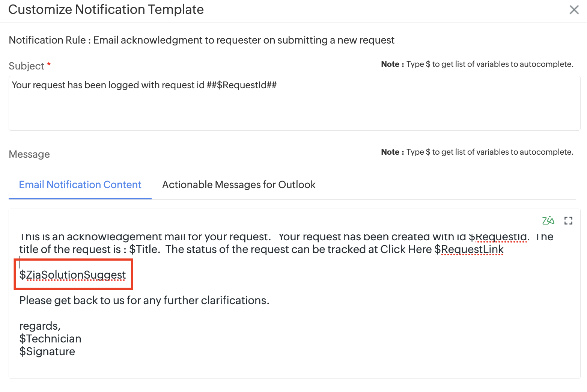Click the Notification Rule description text
This screenshot has width=587, height=392.
(x=202, y=40)
